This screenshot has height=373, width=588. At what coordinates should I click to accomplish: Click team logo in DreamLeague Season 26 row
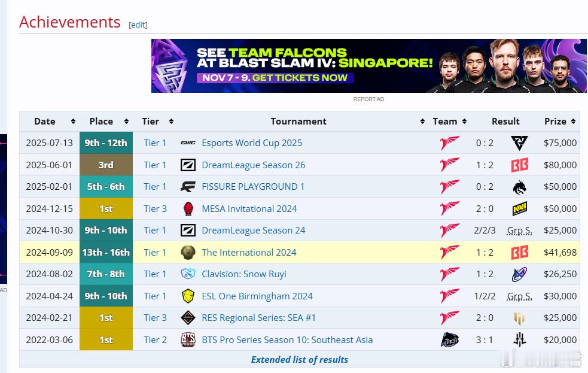450,165
